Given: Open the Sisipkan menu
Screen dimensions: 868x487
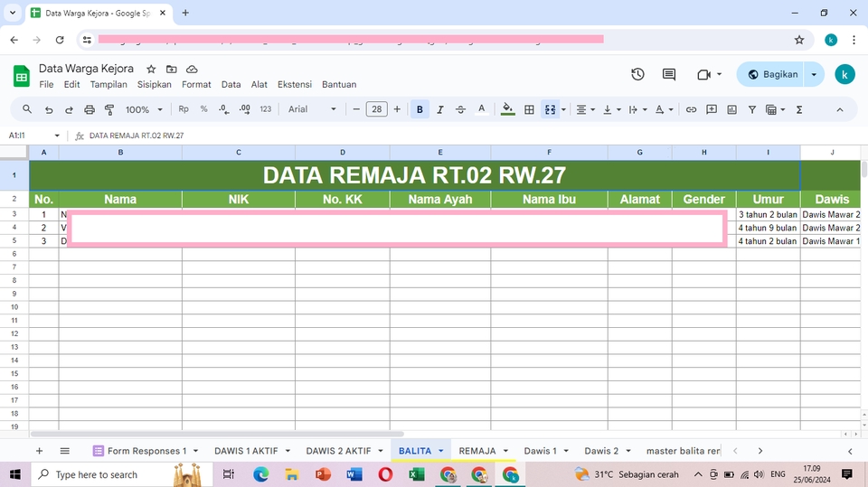Looking at the screenshot, I should [x=155, y=85].
